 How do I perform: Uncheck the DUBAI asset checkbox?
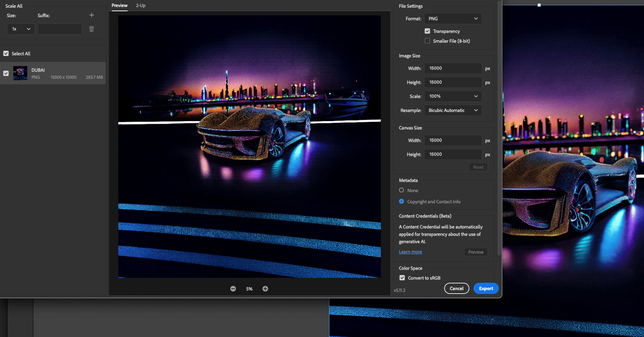(x=6, y=73)
